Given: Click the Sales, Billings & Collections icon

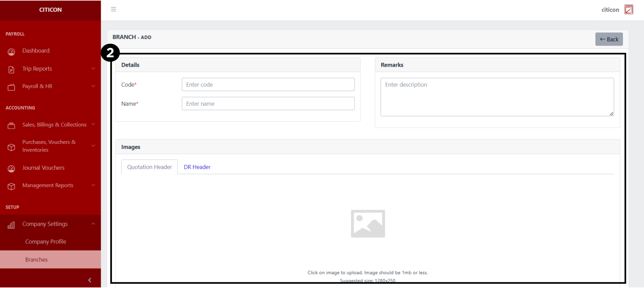Looking at the screenshot, I should 11,126.
